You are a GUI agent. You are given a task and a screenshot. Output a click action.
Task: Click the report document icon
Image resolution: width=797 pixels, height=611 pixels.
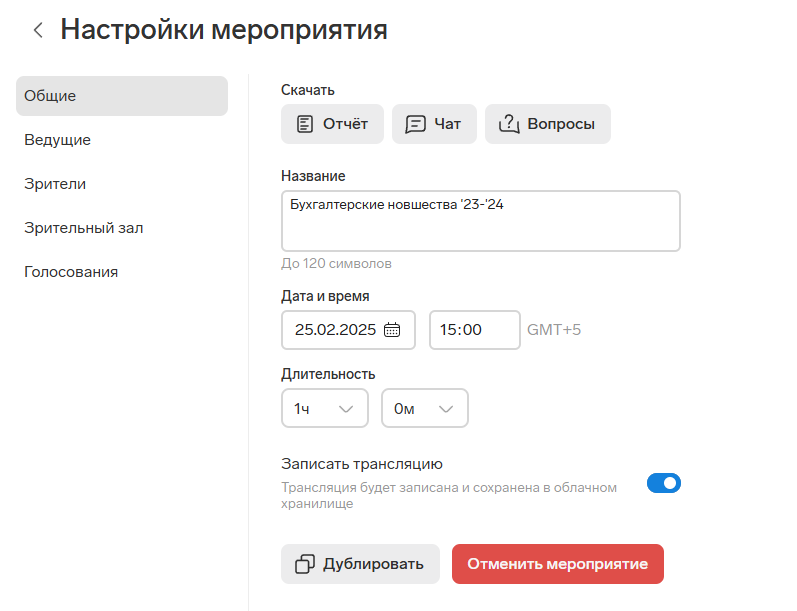click(x=304, y=124)
